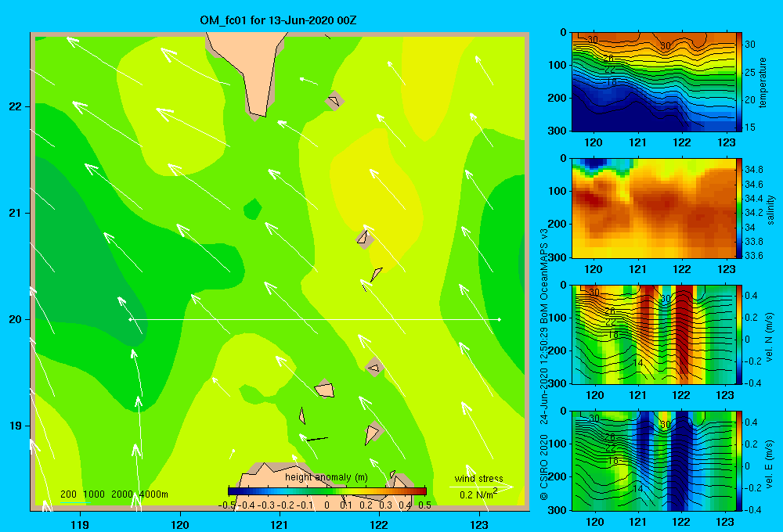The width and height of the screenshot is (783, 532).
Task: Click the '4000m' depth contour legend entry
Action: (153, 494)
